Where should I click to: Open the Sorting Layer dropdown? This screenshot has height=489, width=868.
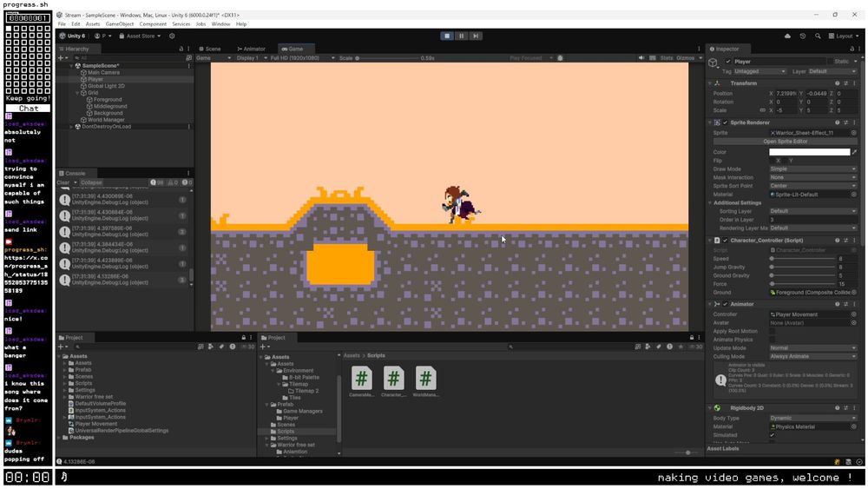pos(812,211)
